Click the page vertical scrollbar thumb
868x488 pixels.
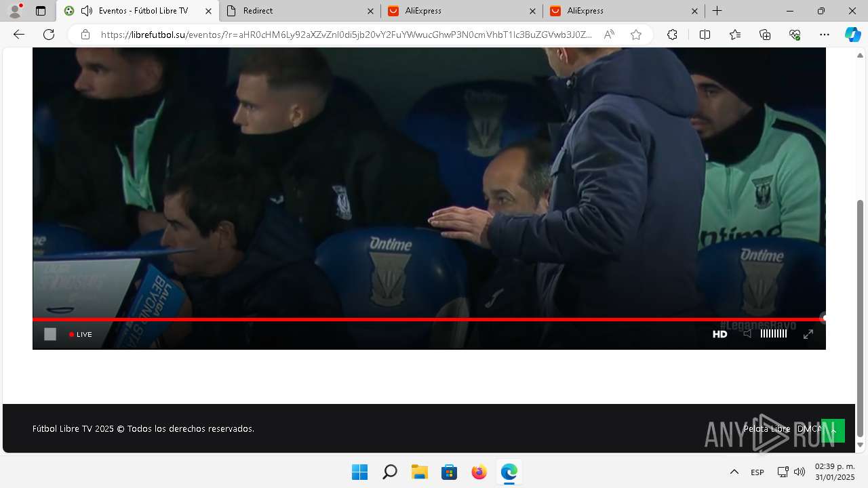tap(861, 318)
